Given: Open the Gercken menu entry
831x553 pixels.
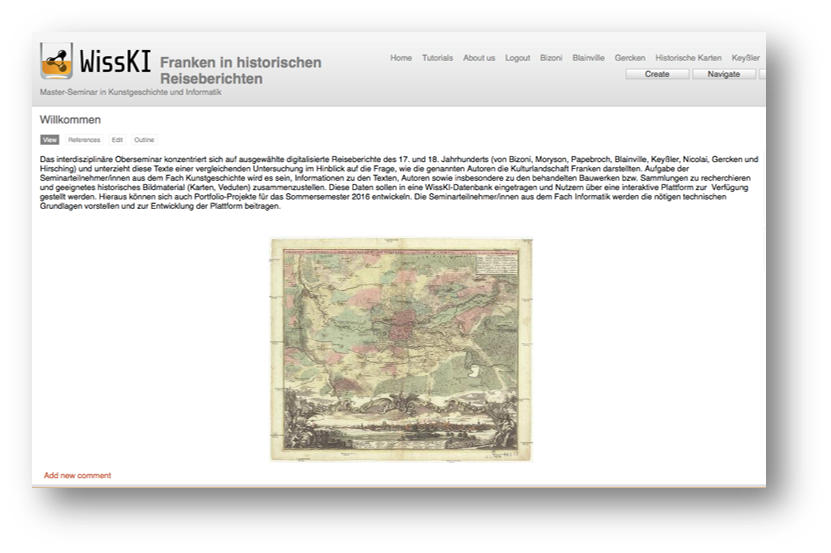Looking at the screenshot, I should [630, 58].
